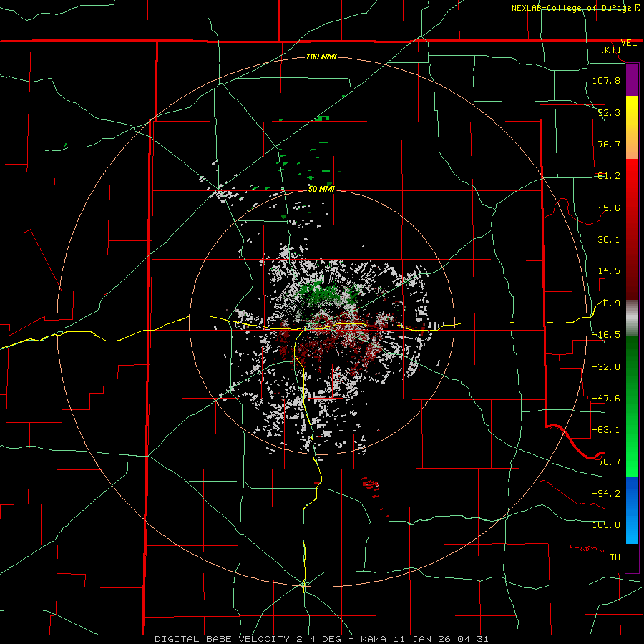Viewport: 644px width, 644px height.
Task: Click the -32.0 legend value
Action: coord(606,367)
